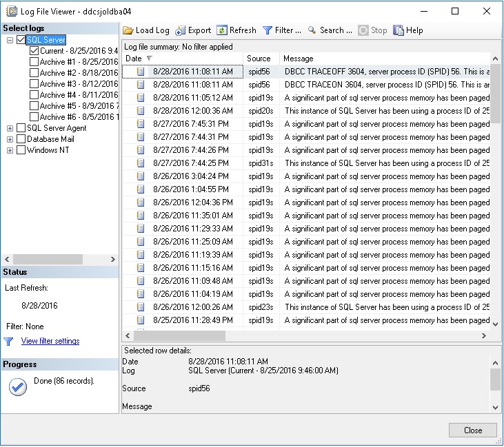504x447 pixels.
Task: Click the log grid horizontal scrollbar thumb
Action: 180,336
